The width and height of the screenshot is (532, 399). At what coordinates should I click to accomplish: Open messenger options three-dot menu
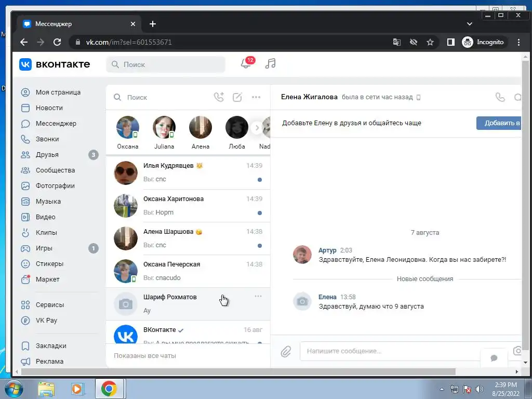coord(256,97)
